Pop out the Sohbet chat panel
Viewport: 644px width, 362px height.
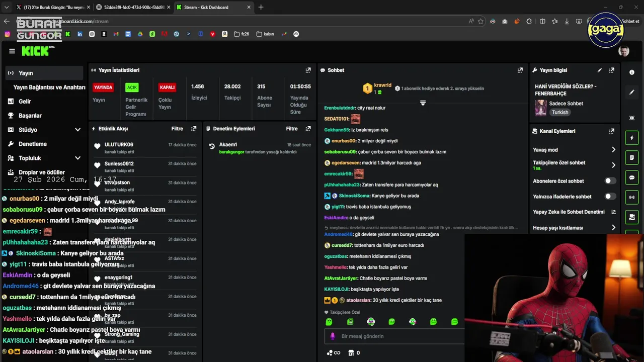[520, 70]
